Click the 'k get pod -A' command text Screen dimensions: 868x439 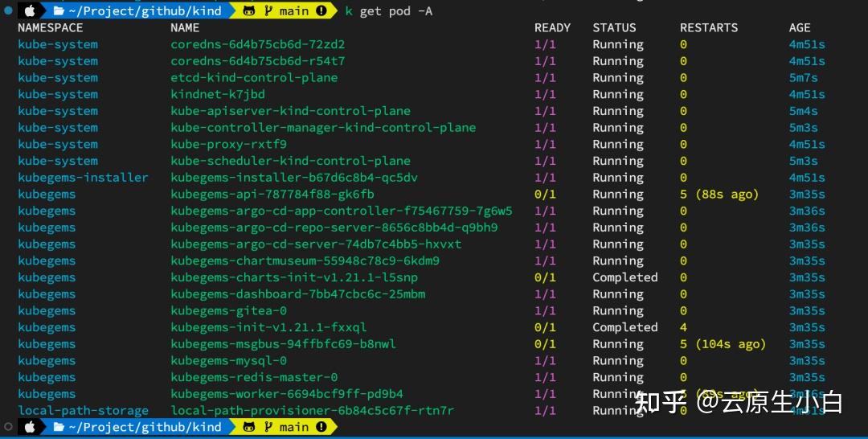click(388, 10)
